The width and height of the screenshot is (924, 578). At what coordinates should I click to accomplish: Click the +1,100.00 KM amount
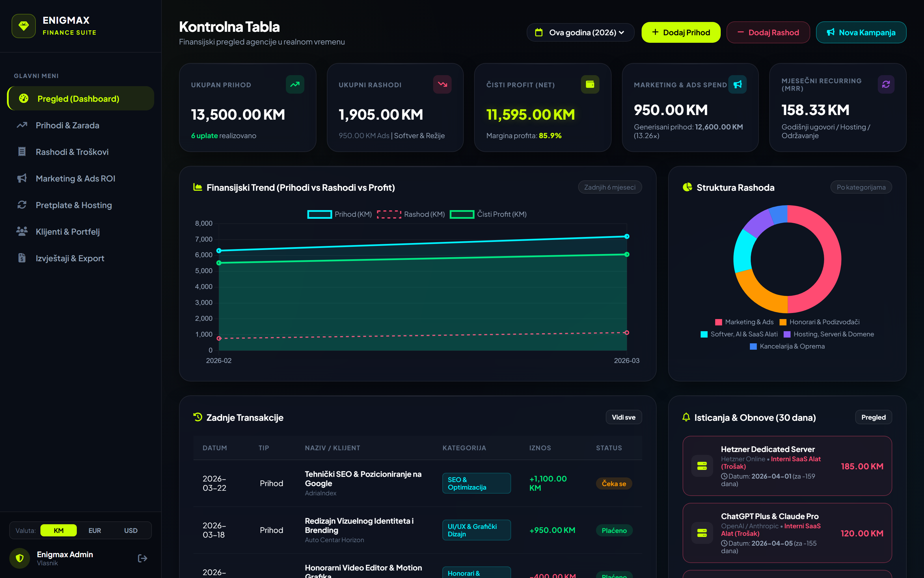pyautogui.click(x=548, y=483)
